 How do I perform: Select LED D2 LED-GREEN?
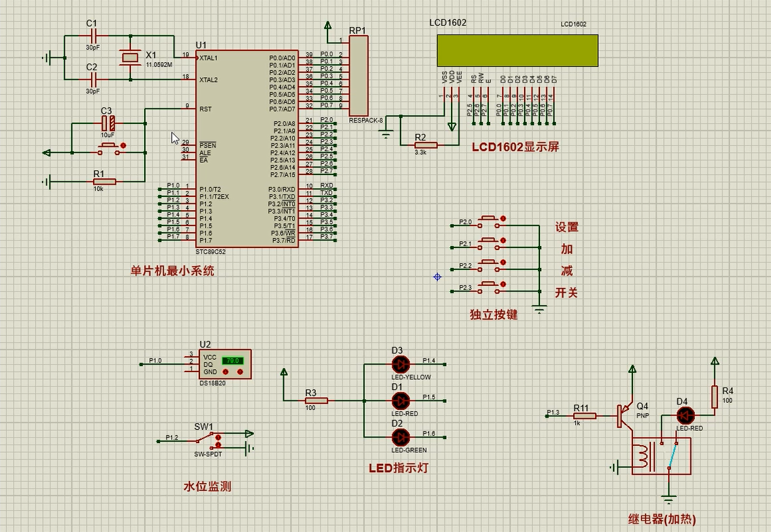pyautogui.click(x=401, y=437)
